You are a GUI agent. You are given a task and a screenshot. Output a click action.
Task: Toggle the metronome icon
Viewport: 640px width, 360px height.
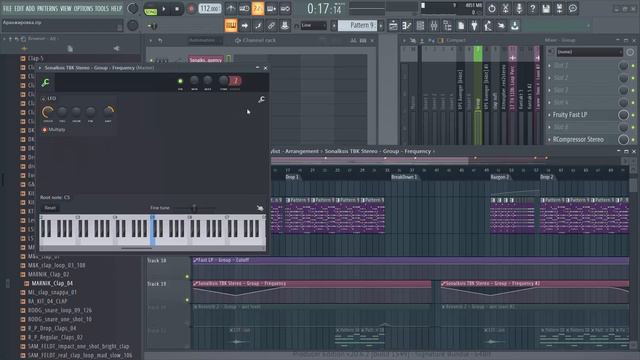[x=231, y=8]
